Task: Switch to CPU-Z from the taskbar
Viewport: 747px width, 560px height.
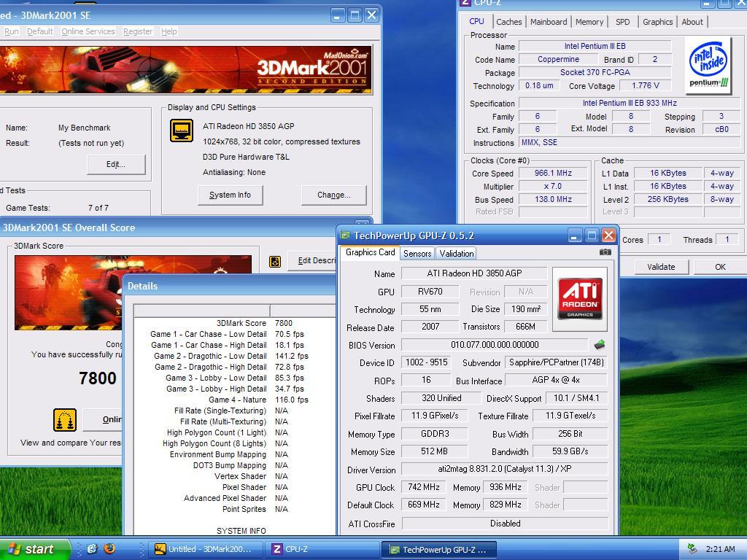Action: 322,549
